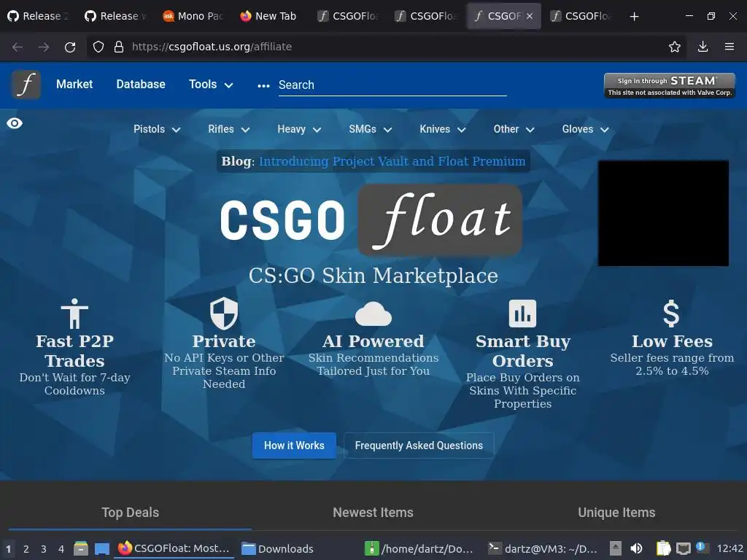Click the Fast P2P Trades person icon
747x560 pixels.
(x=75, y=314)
